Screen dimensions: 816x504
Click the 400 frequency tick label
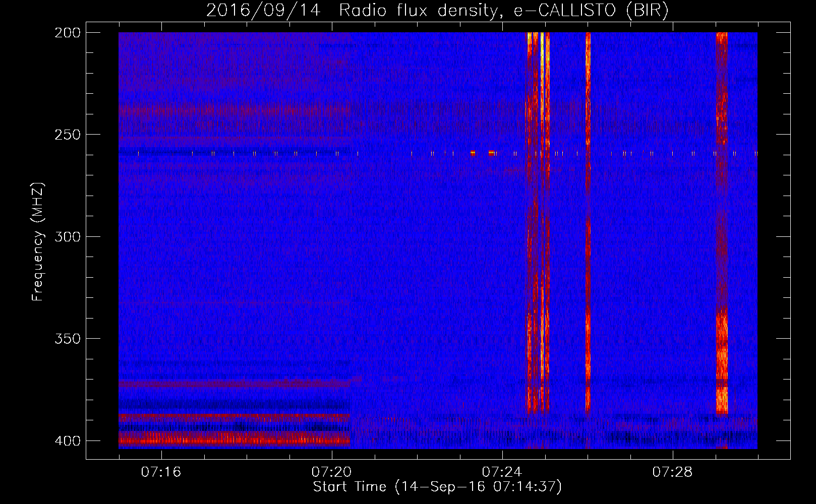point(68,440)
